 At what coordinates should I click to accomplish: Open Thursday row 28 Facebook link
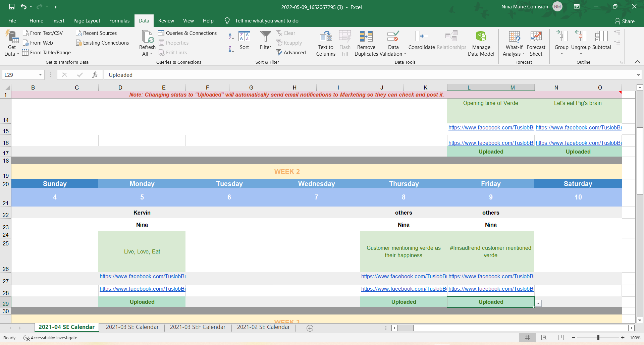[x=404, y=289]
